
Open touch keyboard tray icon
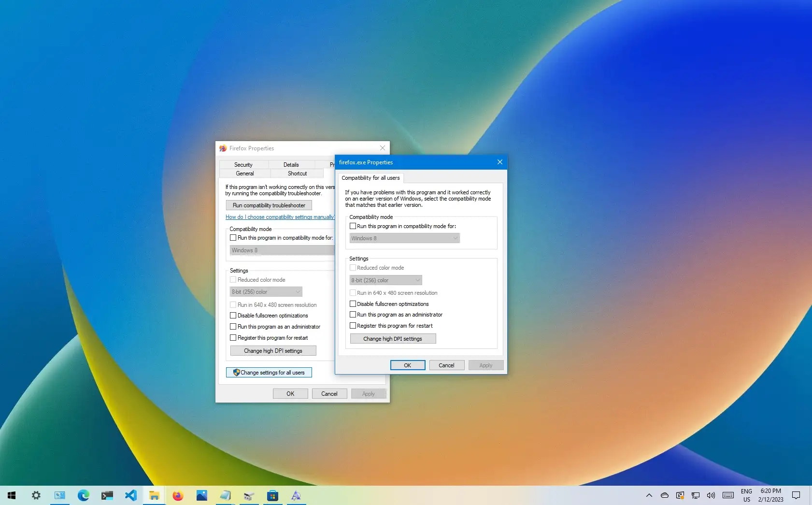[x=728, y=495]
